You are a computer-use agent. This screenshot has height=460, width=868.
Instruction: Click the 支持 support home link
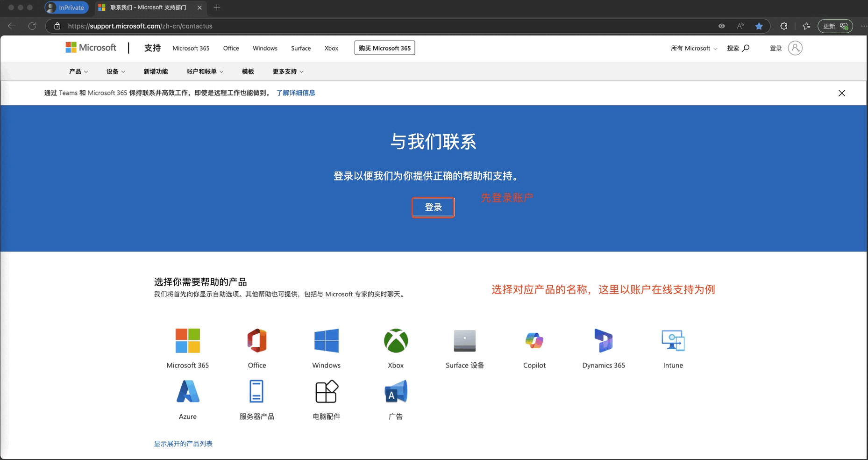tap(152, 48)
